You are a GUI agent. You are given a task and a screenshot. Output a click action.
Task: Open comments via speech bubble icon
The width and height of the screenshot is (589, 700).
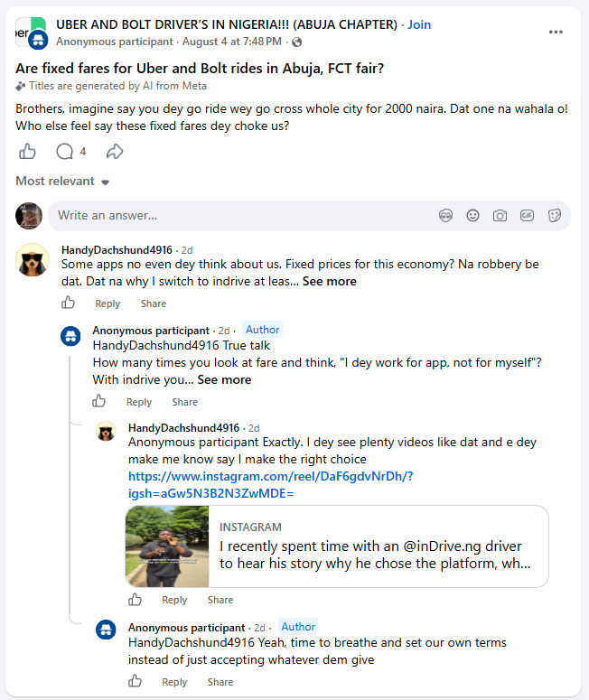[x=65, y=152]
